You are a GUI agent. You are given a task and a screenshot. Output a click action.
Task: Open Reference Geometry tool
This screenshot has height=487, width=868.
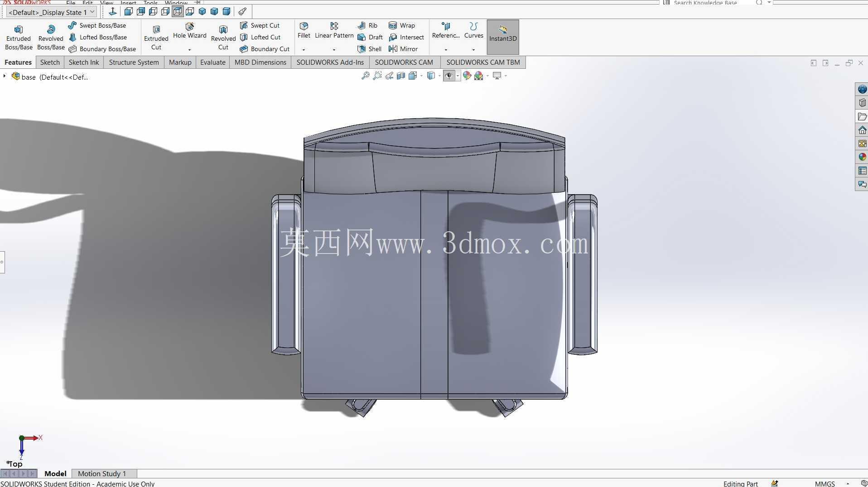coord(446,31)
